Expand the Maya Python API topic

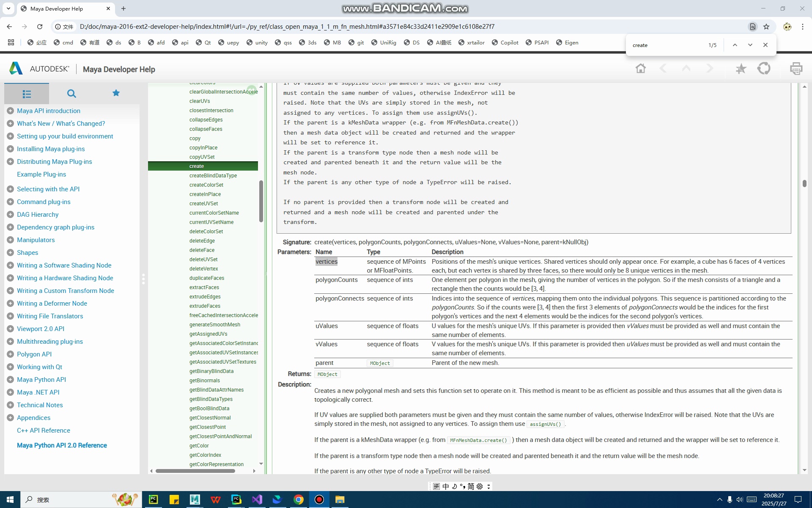[x=11, y=380]
